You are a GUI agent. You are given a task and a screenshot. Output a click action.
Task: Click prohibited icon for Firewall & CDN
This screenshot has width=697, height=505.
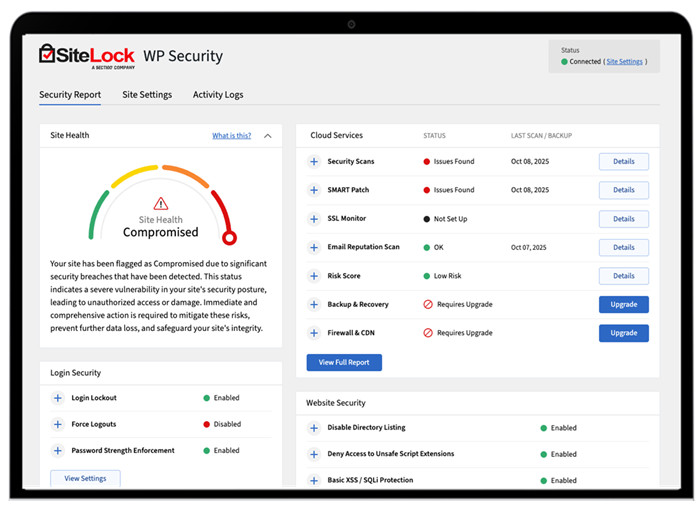click(428, 333)
